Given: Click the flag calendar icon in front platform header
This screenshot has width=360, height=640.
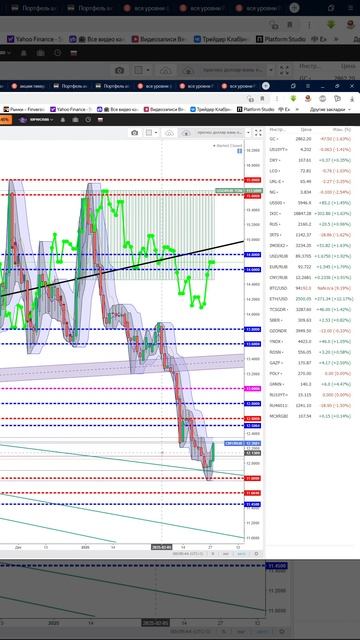Looking at the screenshot, I should tap(100, 120).
